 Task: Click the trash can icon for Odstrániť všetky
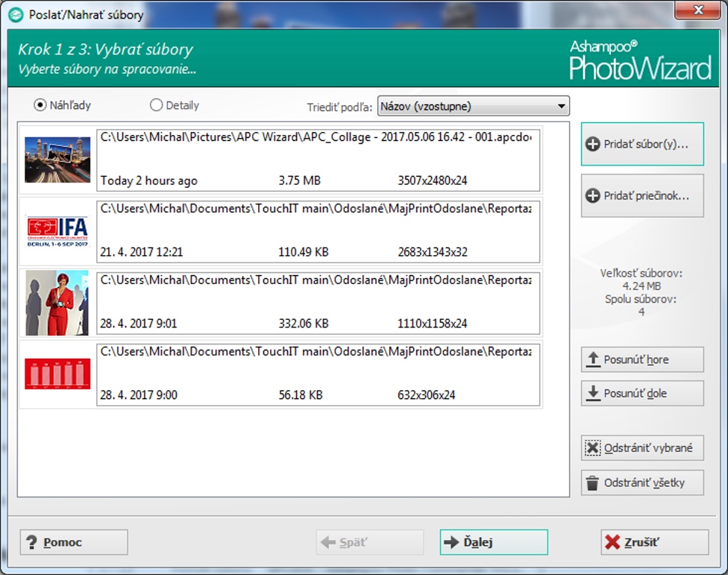592,483
